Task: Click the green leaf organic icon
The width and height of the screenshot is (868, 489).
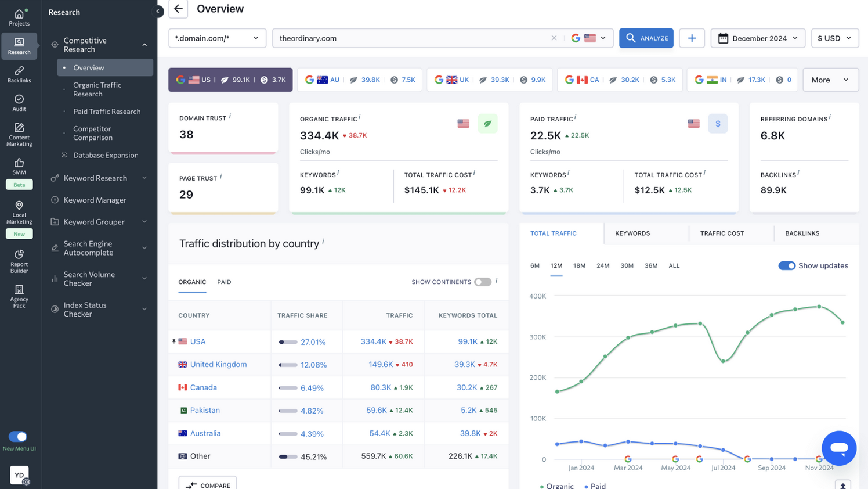Action: [x=488, y=124]
